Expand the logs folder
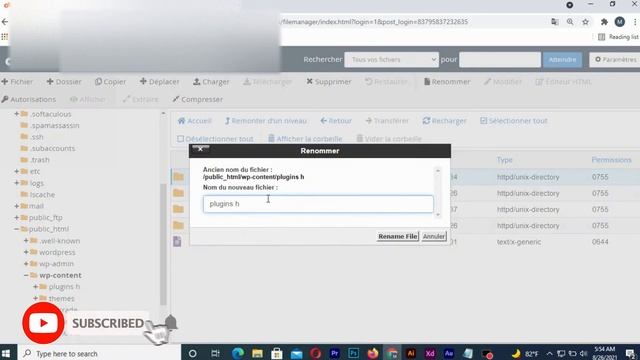Screen dimensions: 640x360 (17, 183)
